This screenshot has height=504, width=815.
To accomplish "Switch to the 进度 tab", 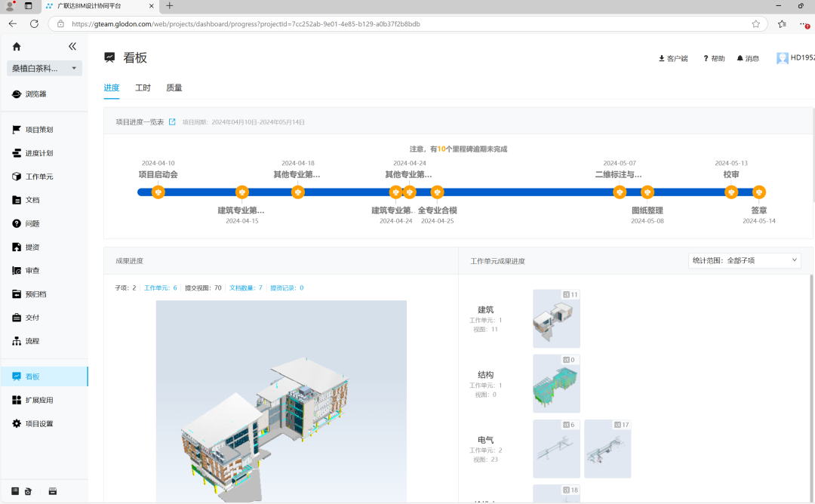I will coord(111,88).
